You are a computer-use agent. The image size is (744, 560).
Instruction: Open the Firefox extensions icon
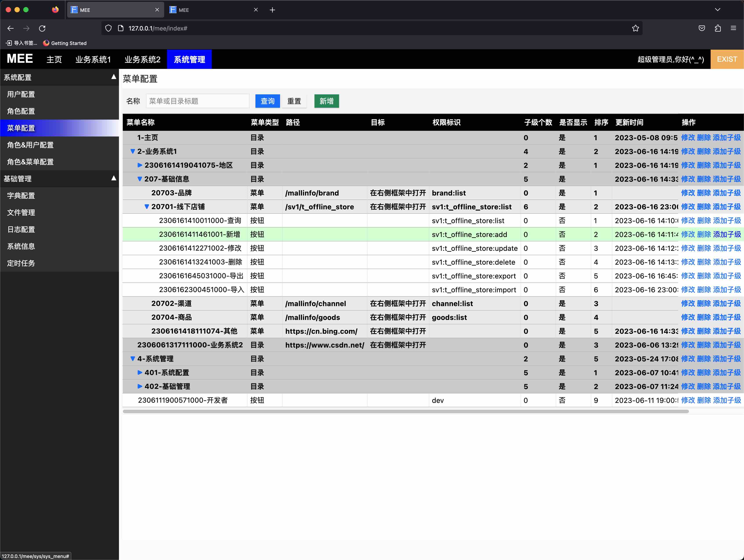(x=717, y=29)
